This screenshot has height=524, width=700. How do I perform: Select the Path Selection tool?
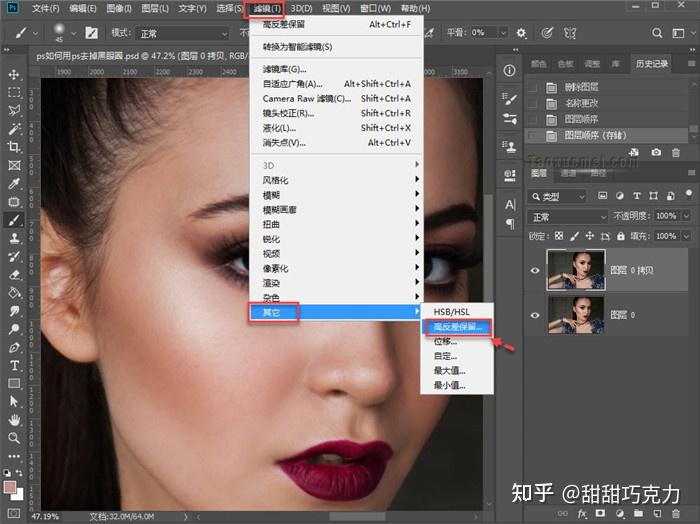click(14, 402)
